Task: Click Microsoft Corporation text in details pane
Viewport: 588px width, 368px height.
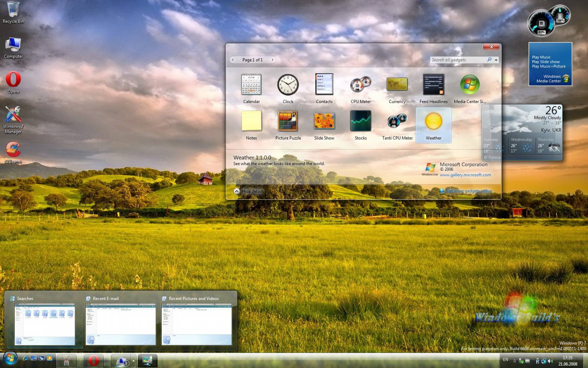Action: click(x=463, y=164)
